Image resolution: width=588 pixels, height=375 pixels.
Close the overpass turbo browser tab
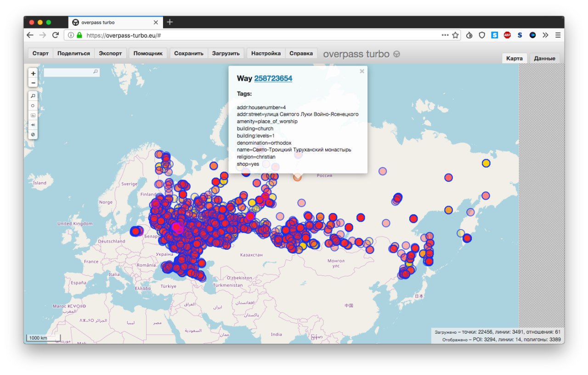coord(156,22)
